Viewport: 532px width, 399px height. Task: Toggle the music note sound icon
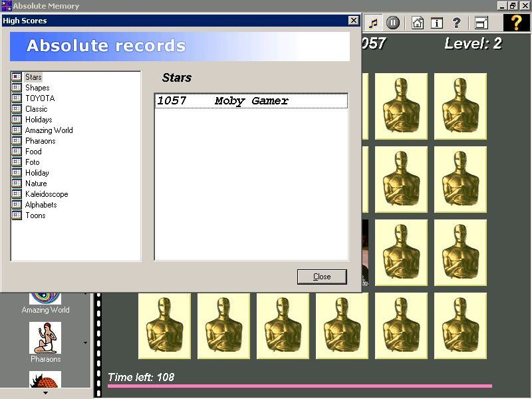point(374,22)
